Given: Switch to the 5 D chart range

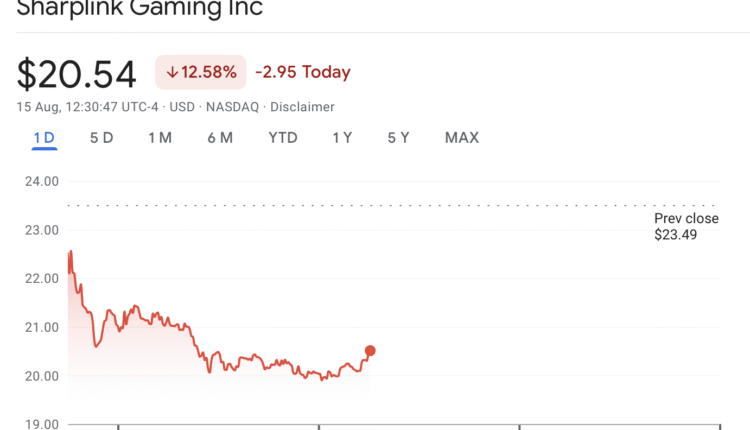Looking at the screenshot, I should [101, 138].
